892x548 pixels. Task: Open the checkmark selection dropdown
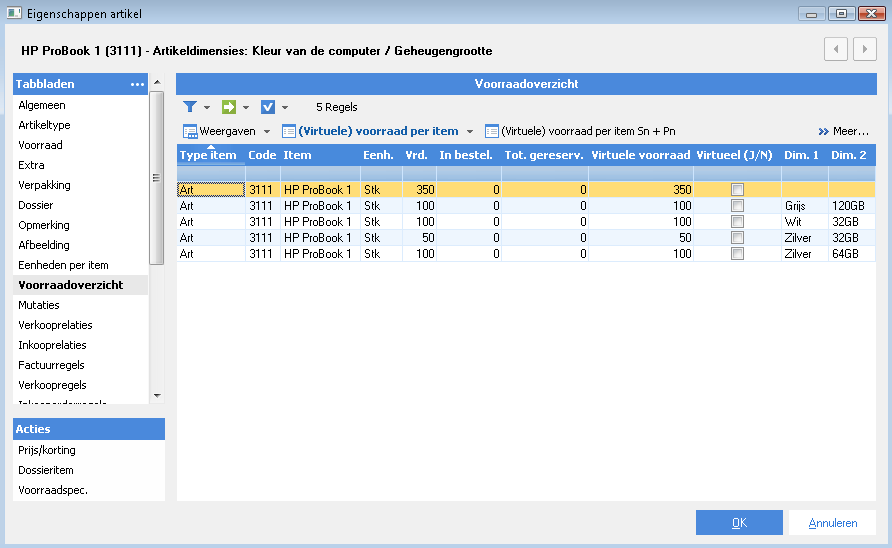pyautogui.click(x=285, y=108)
